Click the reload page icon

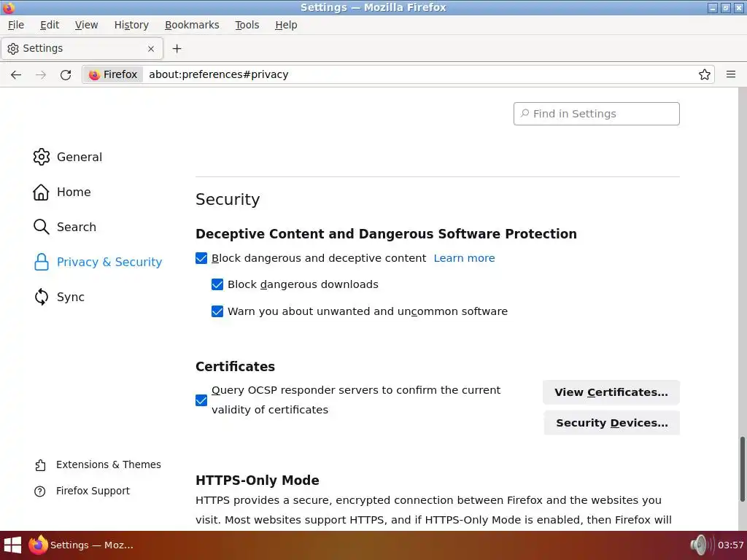tap(66, 74)
